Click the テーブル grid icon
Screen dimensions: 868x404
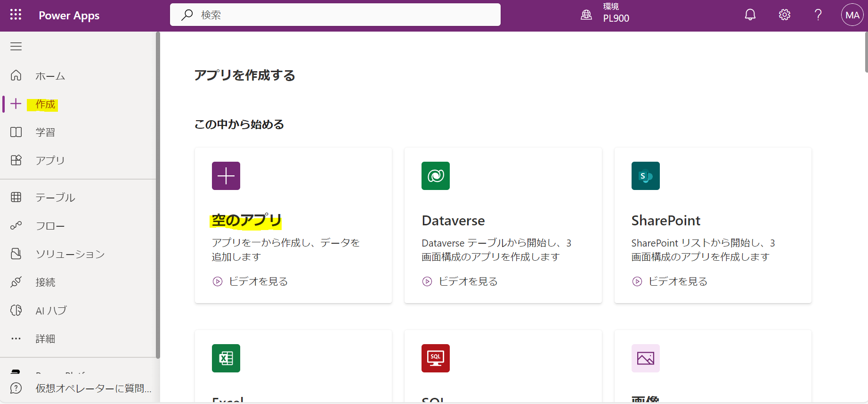click(x=16, y=197)
